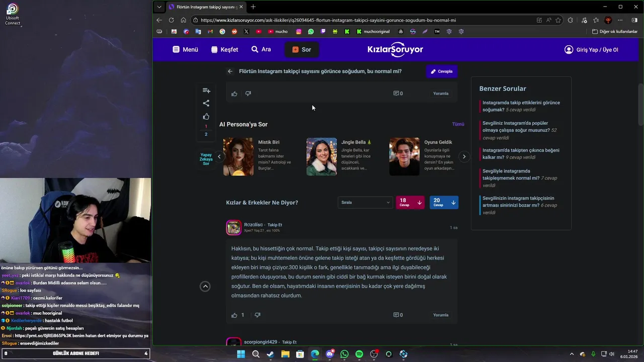Image resolution: width=644 pixels, height=362 pixels.
Task: Open similar question Instagram'da takipten çıkınca beğeni kalkar mı
Action: (x=521, y=153)
